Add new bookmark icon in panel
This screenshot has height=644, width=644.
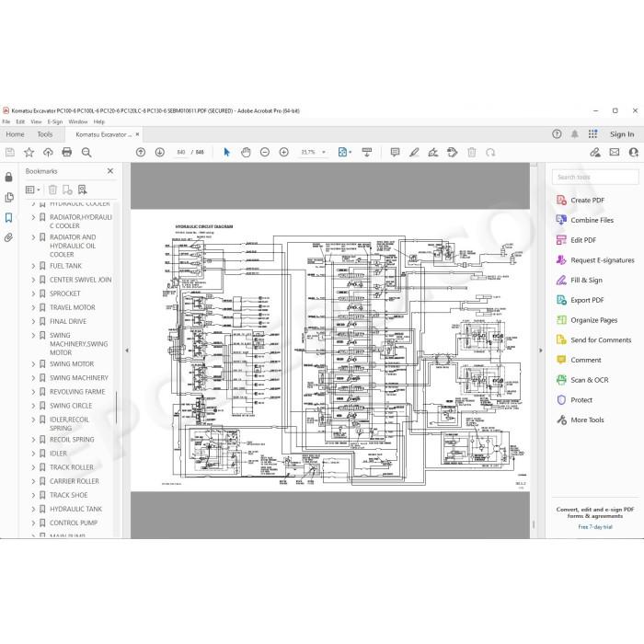(x=67, y=190)
